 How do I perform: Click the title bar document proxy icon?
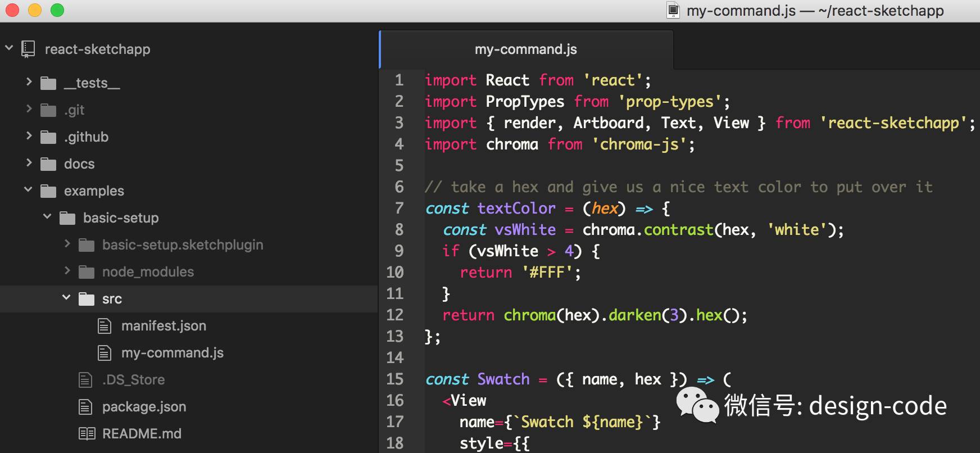pyautogui.click(x=673, y=11)
